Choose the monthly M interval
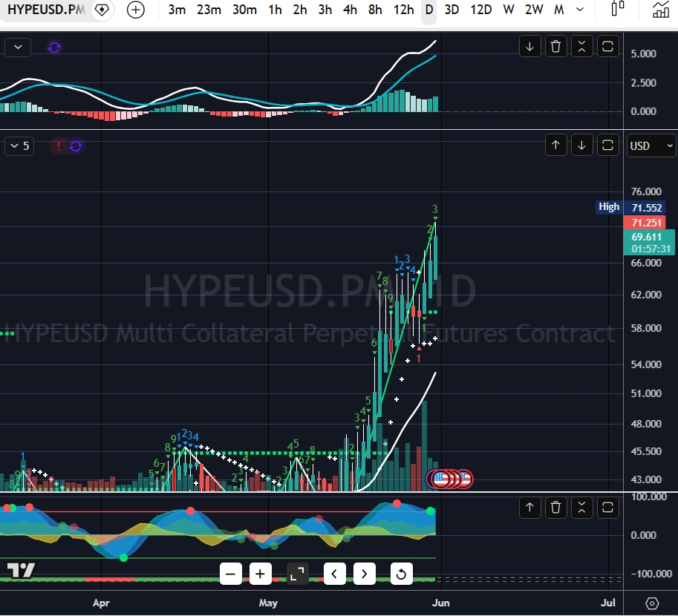 pyautogui.click(x=558, y=10)
